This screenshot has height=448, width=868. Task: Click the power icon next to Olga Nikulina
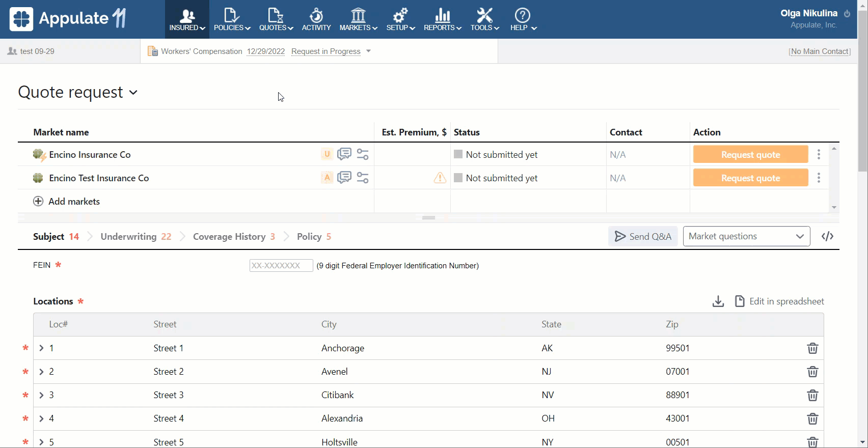[x=847, y=14]
